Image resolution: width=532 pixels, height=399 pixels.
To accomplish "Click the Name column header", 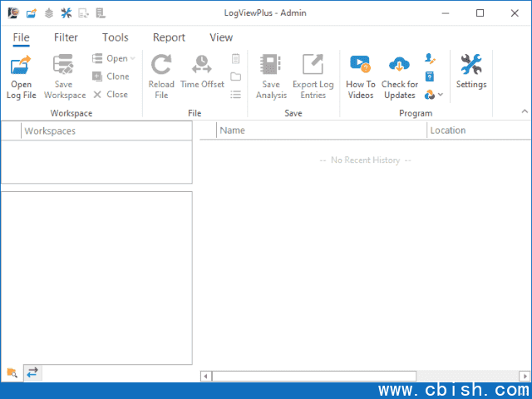I will pyautogui.click(x=322, y=131).
